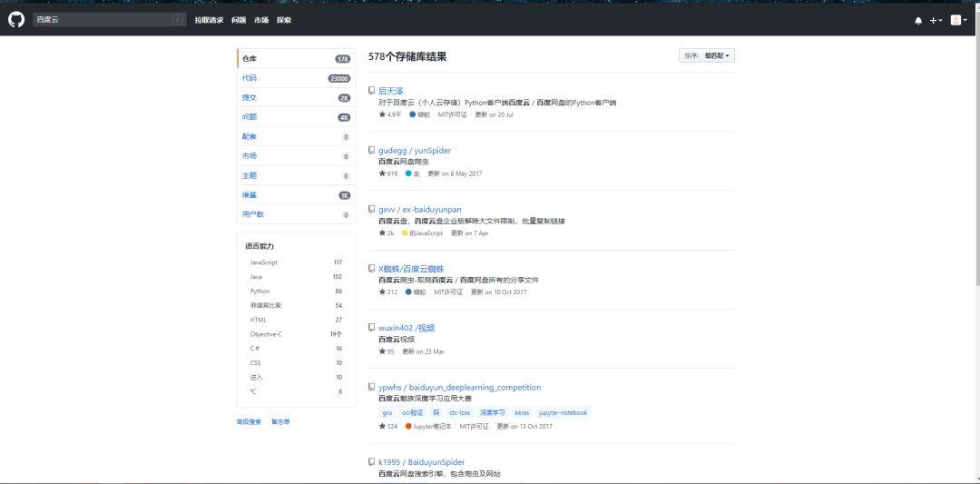Open 拉取请求 in the top navigation
Image resolution: width=980 pixels, height=484 pixels.
click(x=209, y=20)
